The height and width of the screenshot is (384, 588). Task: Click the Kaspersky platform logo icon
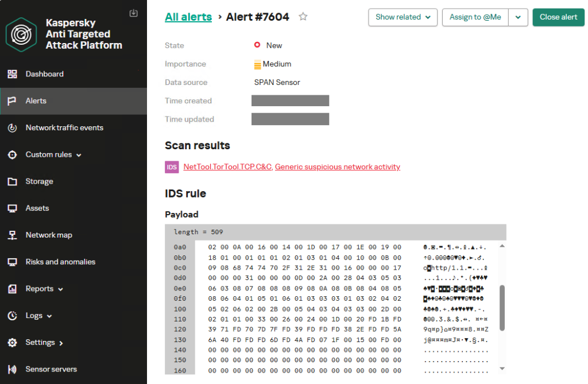pyautogui.click(x=21, y=34)
